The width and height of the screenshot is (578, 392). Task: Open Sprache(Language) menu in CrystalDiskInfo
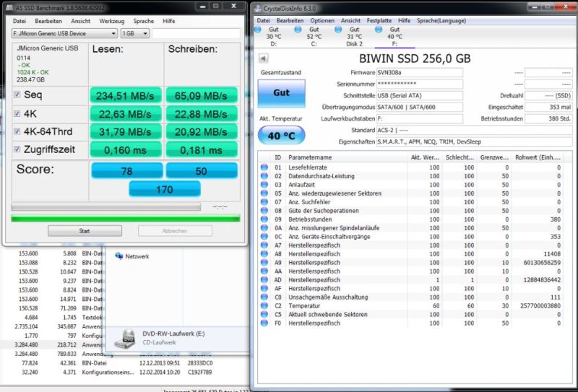441,21
